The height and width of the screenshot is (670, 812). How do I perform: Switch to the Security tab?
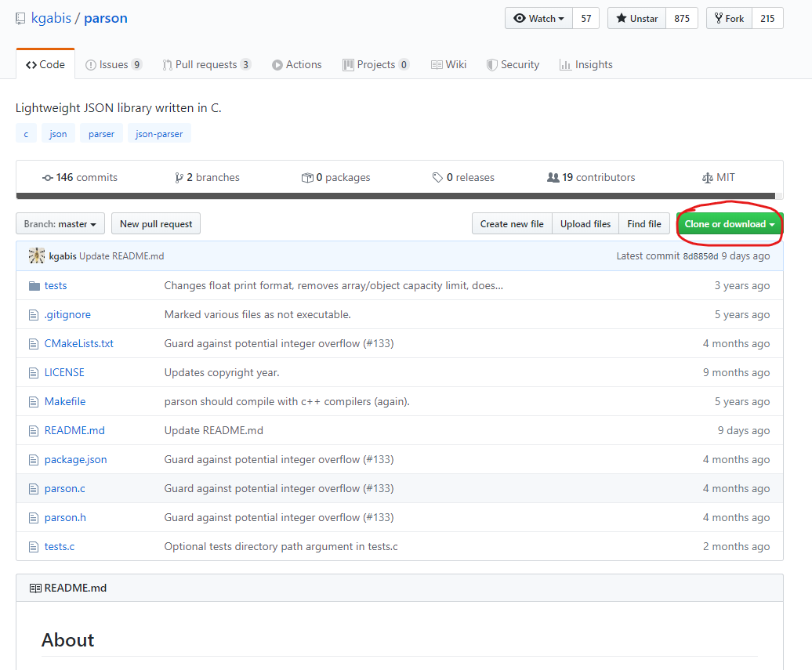[x=513, y=65]
